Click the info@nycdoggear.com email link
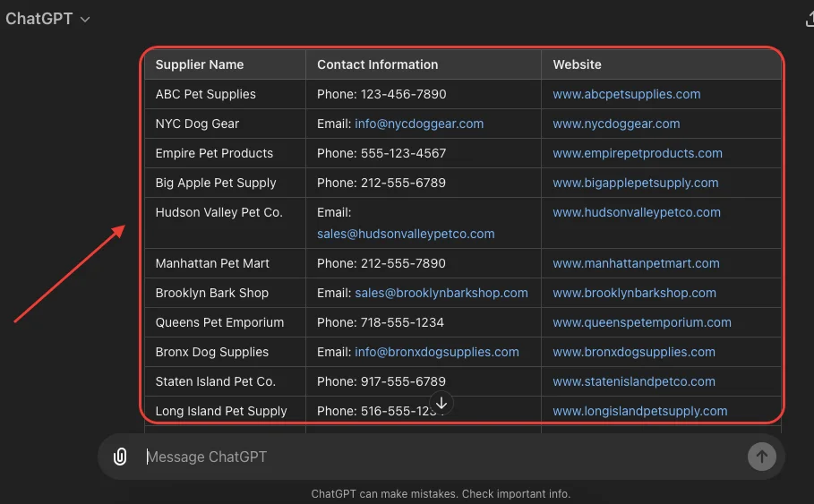The height and width of the screenshot is (504, 814). point(419,124)
